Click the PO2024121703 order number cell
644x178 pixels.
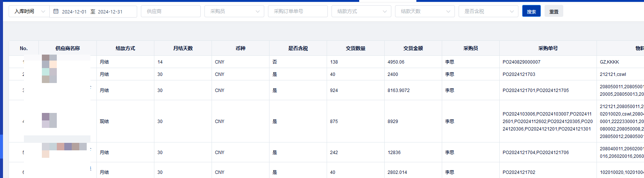click(519, 74)
